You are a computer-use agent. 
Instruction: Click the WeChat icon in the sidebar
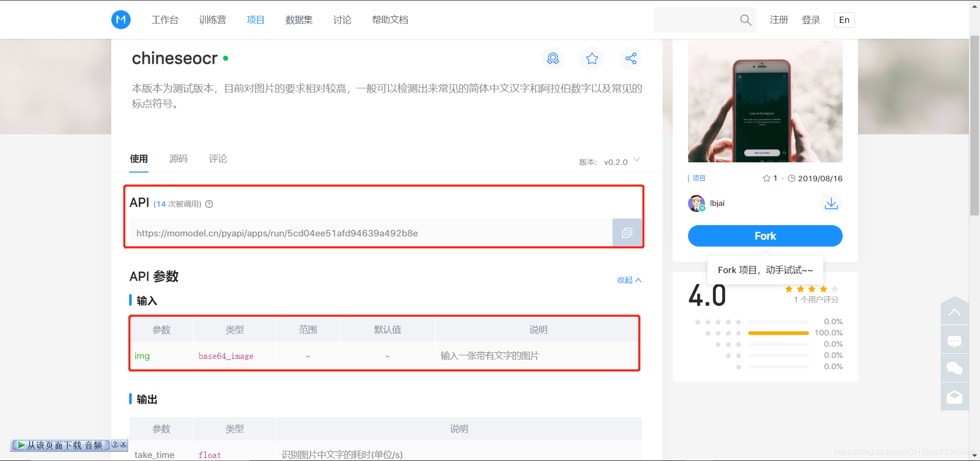[954, 368]
